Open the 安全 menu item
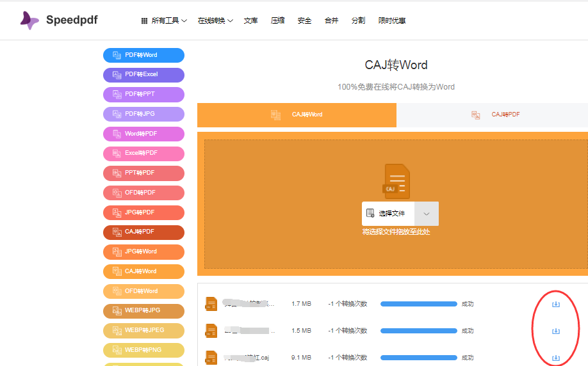This screenshot has width=588, height=366. [x=304, y=20]
